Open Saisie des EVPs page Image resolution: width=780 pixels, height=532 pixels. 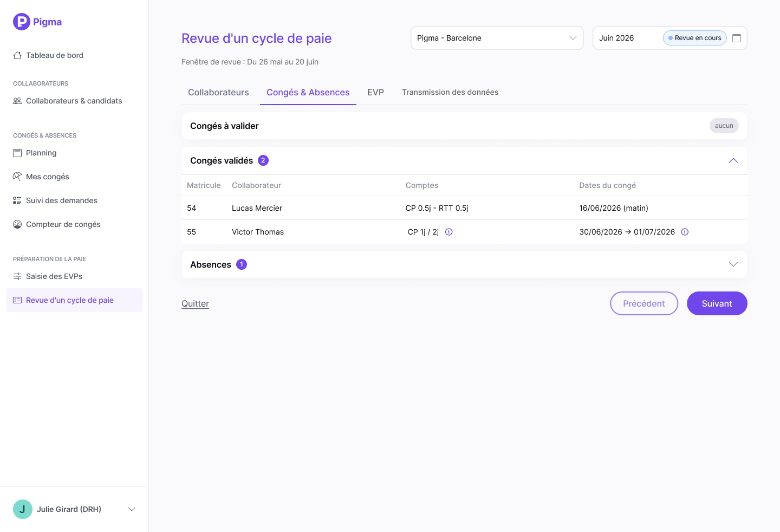coord(74,276)
